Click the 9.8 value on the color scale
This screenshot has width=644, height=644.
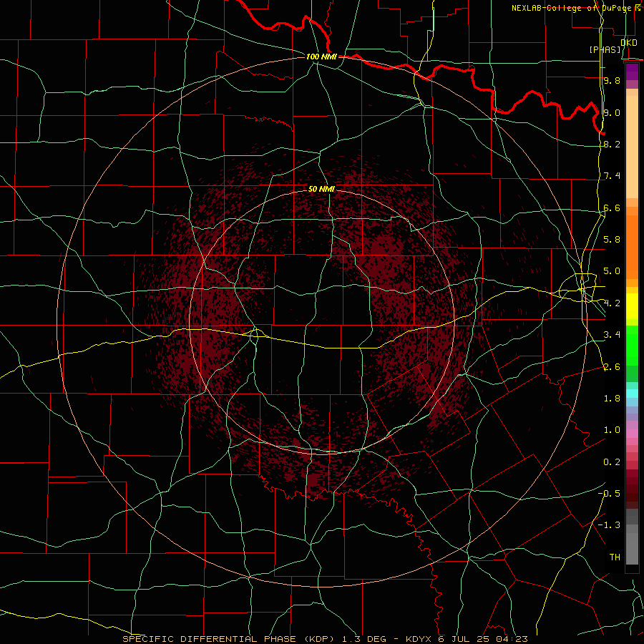[612, 80]
